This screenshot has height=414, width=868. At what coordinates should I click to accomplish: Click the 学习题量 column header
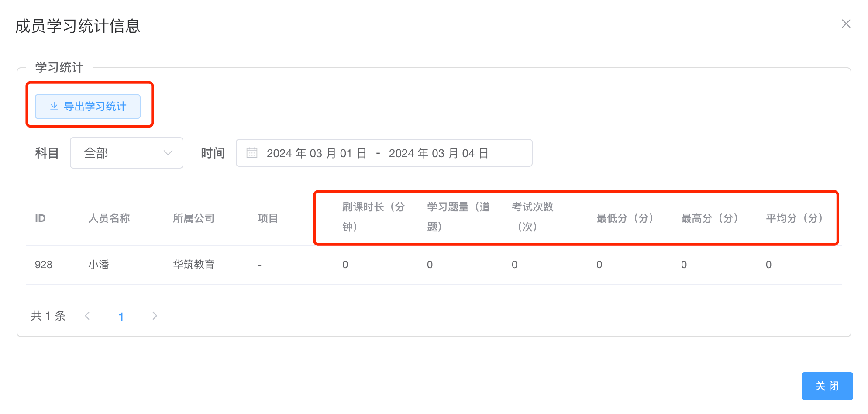(x=458, y=217)
